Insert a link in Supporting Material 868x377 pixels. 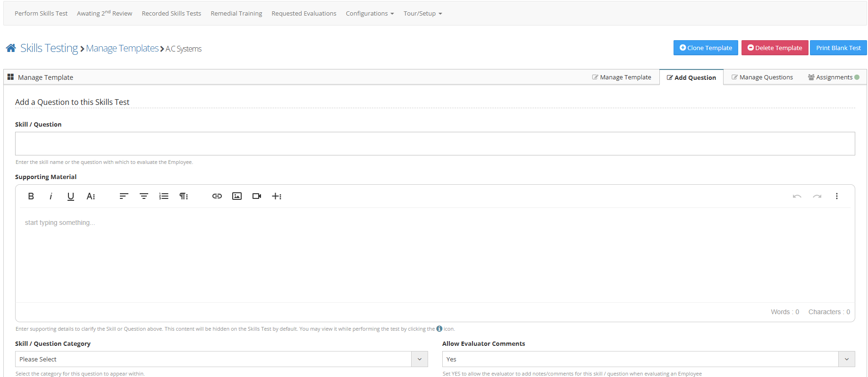(x=217, y=196)
